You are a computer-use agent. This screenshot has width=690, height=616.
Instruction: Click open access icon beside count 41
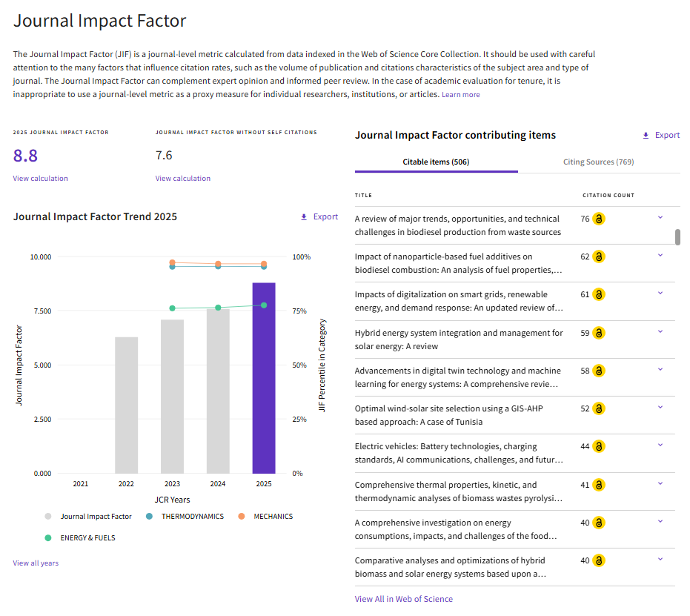(599, 485)
